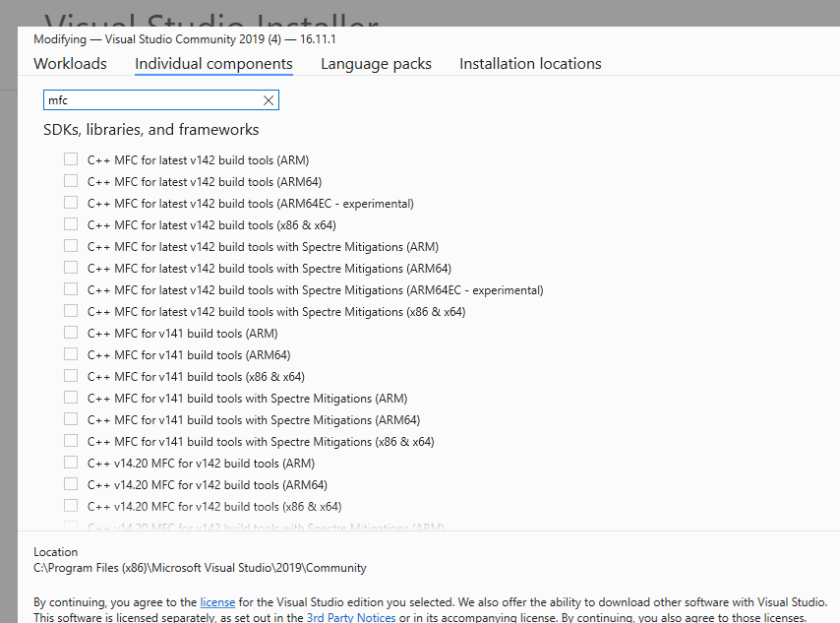Enable C++ v14.20 MFC for v142 (x86 & x64)
The height and width of the screenshot is (623, 840).
(x=71, y=506)
